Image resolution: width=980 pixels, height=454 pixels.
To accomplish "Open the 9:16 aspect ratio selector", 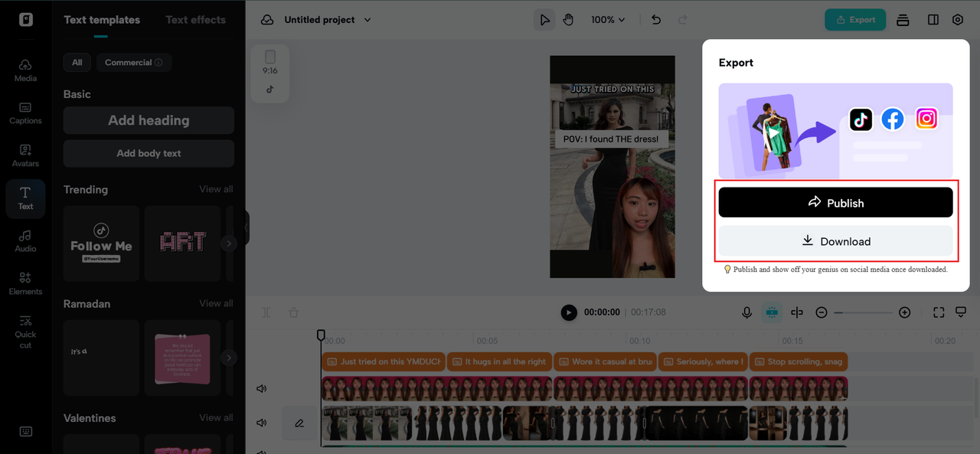I will tap(269, 63).
